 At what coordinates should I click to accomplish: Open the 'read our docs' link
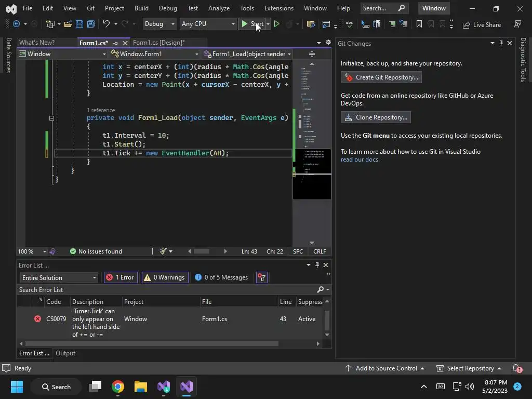pos(360,159)
